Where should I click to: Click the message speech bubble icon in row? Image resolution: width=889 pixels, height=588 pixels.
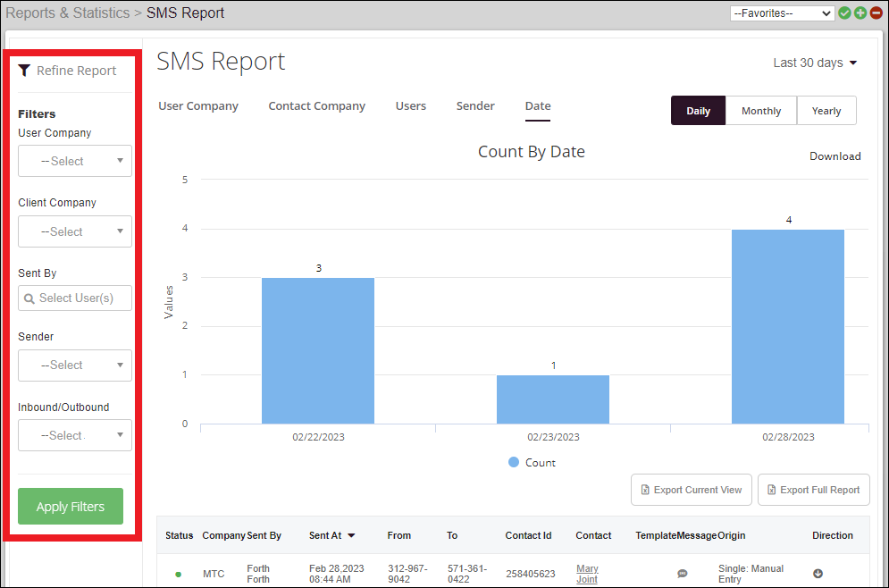683,574
